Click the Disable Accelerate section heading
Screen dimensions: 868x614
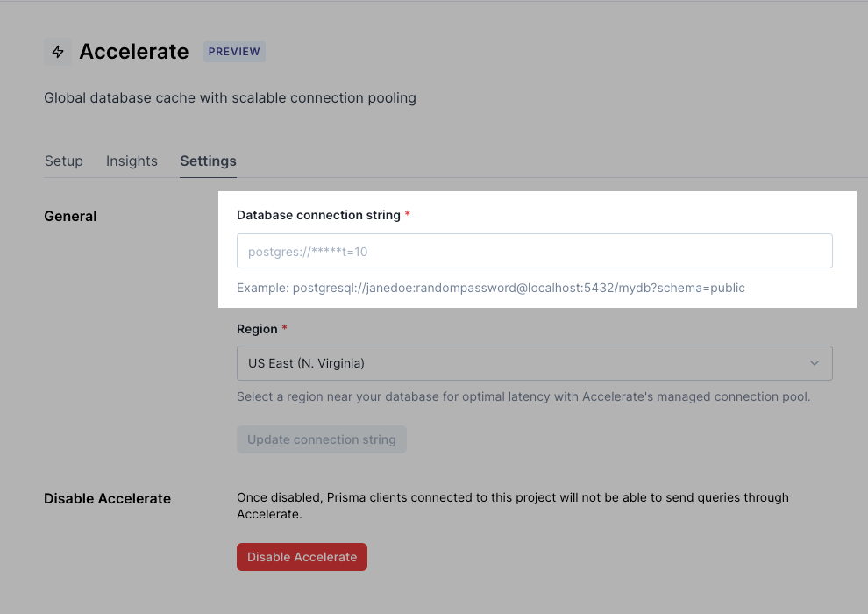pos(107,498)
